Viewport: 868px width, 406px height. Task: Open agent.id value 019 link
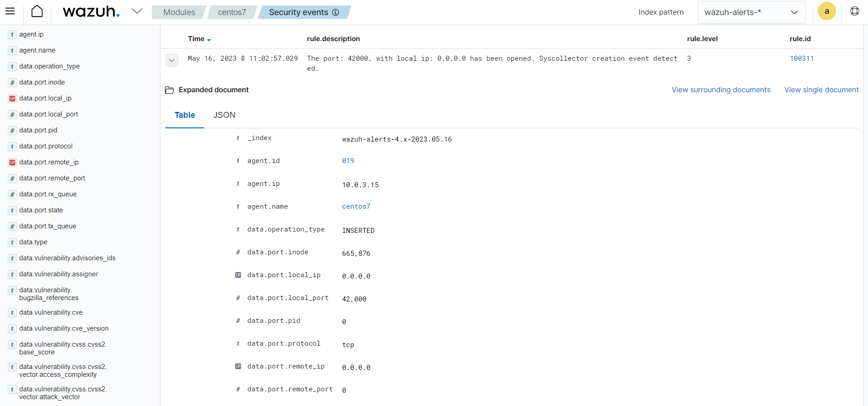348,161
